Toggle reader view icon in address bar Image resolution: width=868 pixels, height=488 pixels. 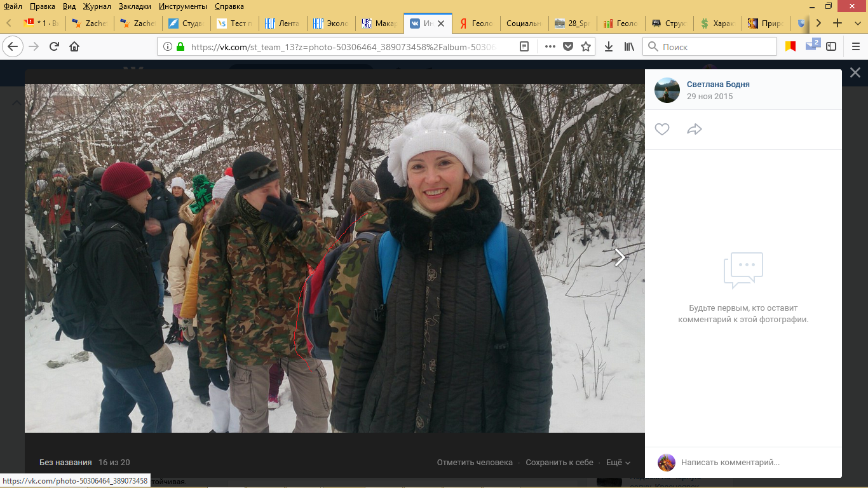point(524,46)
